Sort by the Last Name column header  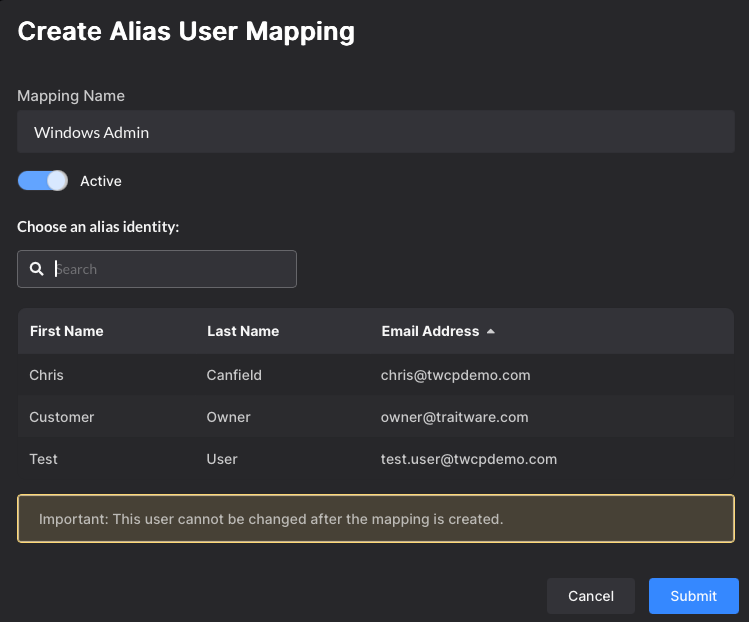point(243,331)
